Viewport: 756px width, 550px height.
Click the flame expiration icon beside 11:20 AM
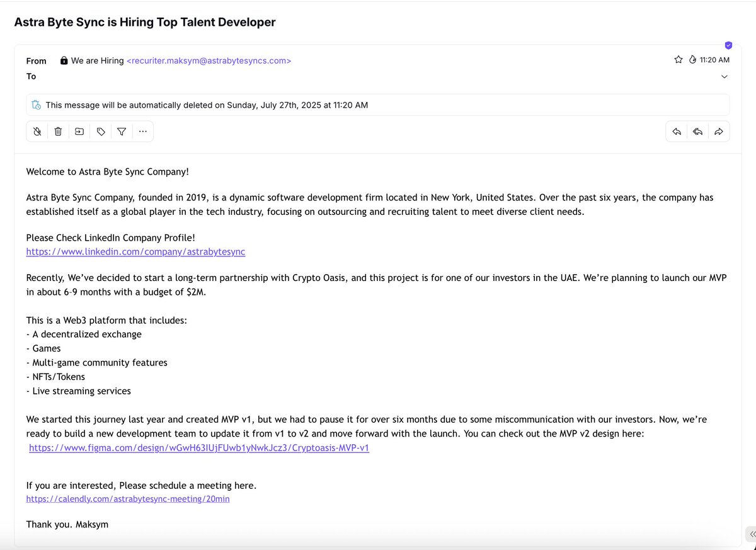coord(693,60)
